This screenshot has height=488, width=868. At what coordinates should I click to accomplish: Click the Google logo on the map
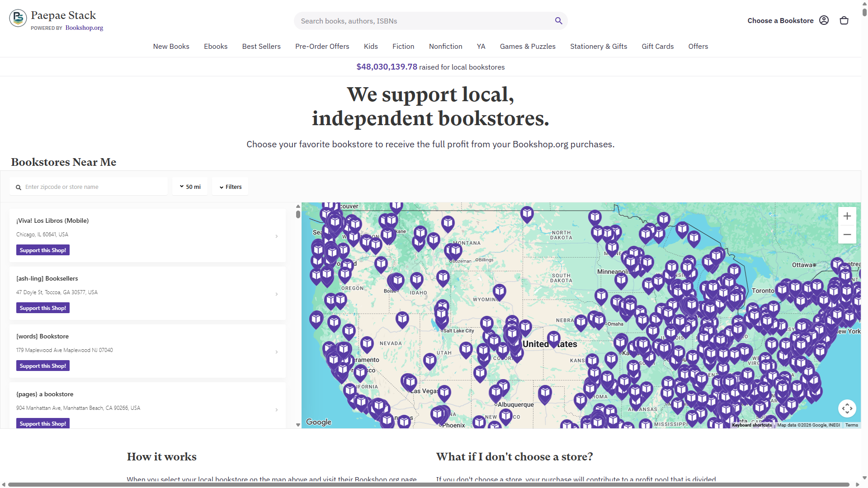[x=319, y=422]
